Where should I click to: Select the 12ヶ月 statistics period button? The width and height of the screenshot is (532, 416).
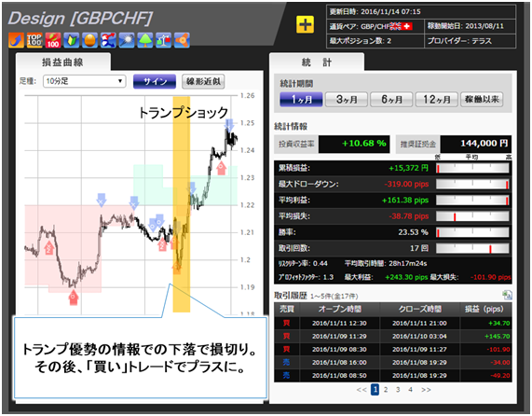coord(436,100)
